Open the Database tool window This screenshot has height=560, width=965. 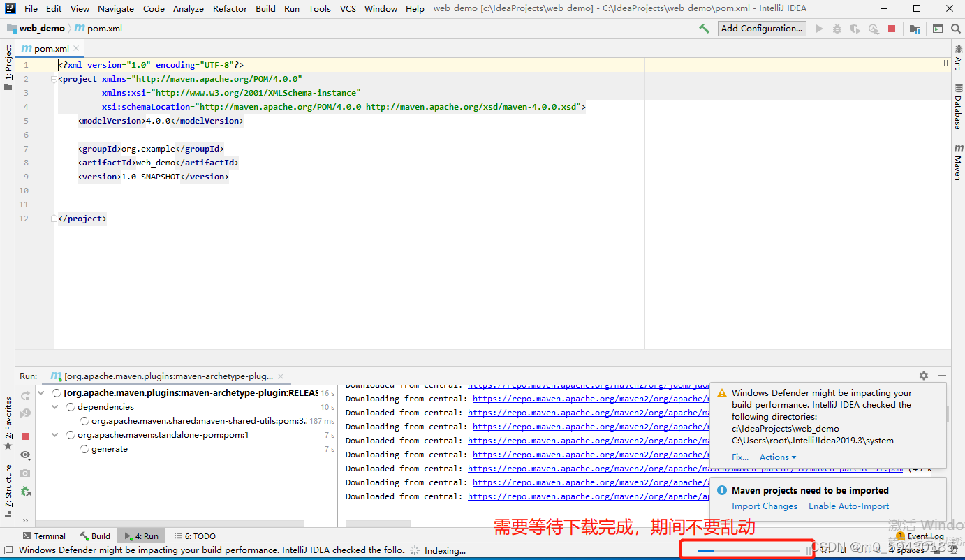coord(957,107)
